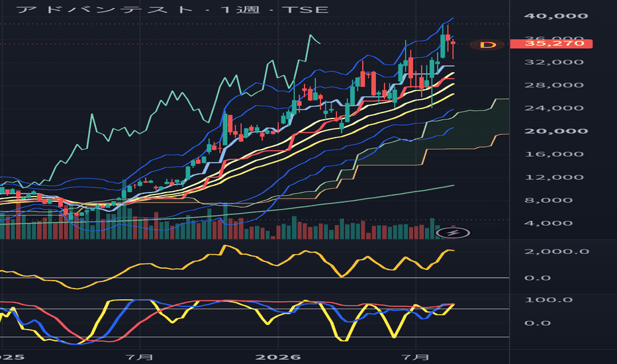Screen dimensions: 617x364
Task: Click the orange D dividend badge
Action: [488, 44]
